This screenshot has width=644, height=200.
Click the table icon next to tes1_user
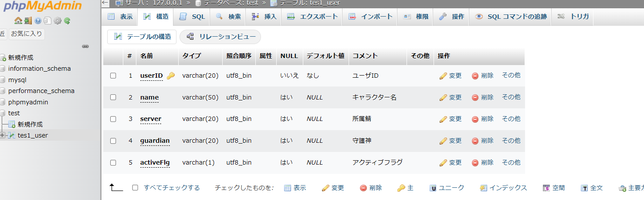(12, 135)
